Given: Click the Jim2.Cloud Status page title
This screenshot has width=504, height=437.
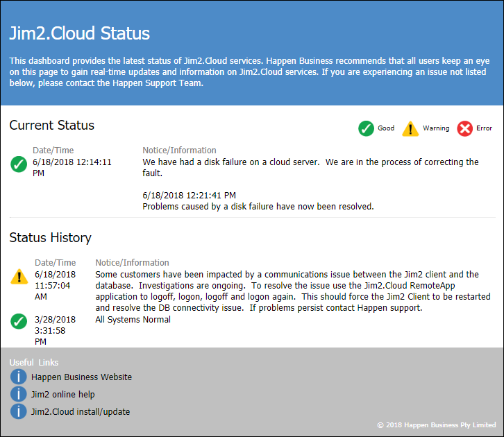Looking at the screenshot, I should pos(79,33).
